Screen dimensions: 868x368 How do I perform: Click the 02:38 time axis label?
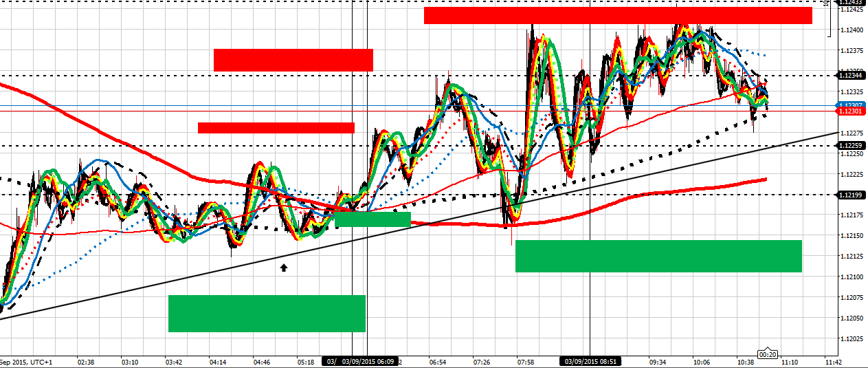[x=86, y=361]
